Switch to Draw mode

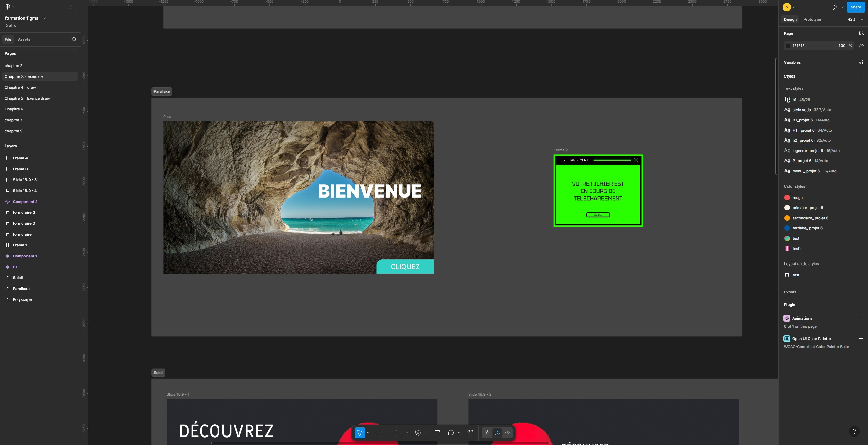[x=487, y=433]
